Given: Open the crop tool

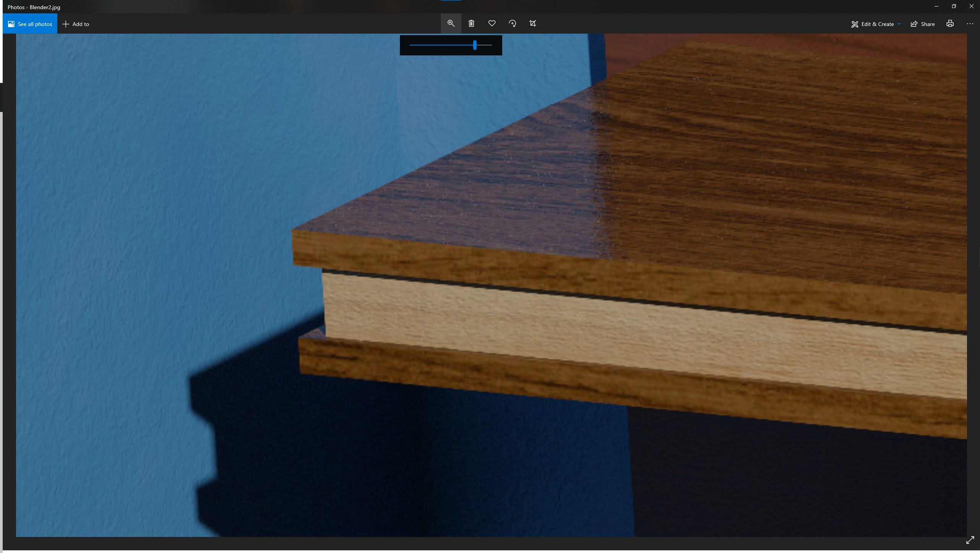Looking at the screenshot, I should [532, 23].
